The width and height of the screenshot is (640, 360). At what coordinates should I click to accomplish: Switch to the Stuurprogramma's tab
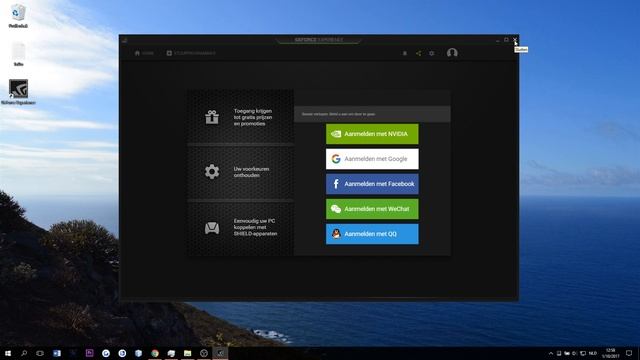191,53
